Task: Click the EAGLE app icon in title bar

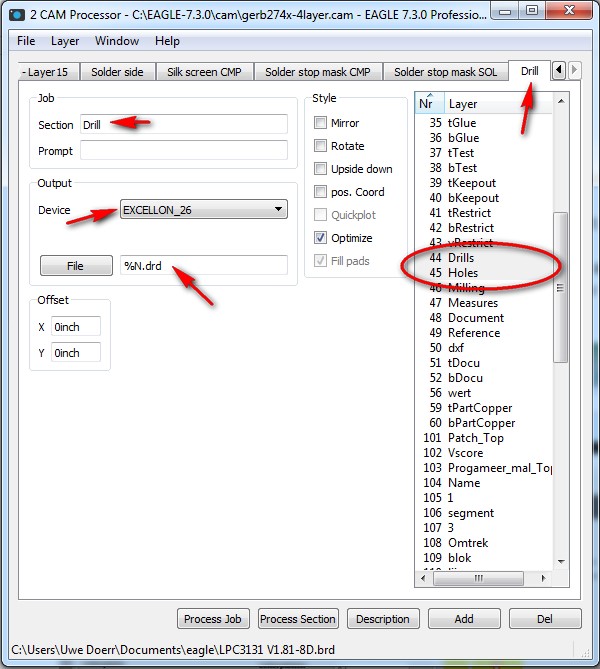Action: (x=17, y=14)
